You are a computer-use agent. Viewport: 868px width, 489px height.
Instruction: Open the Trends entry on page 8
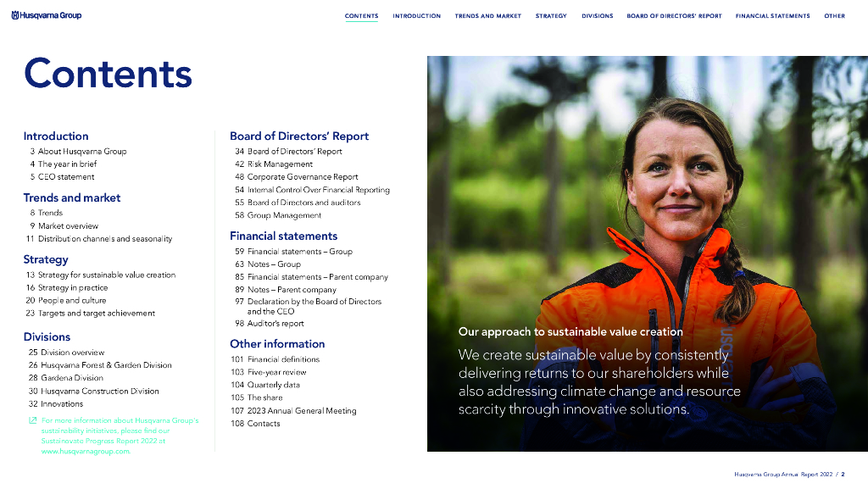coord(46,213)
